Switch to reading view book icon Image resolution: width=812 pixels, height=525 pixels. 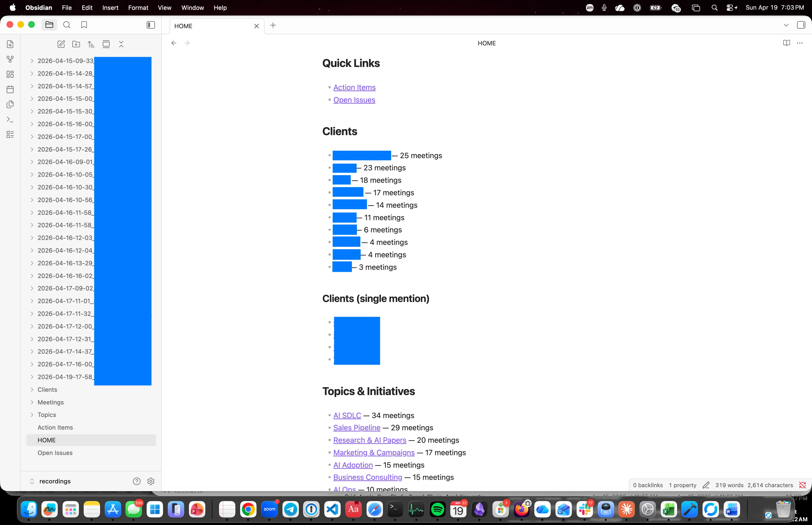click(786, 43)
